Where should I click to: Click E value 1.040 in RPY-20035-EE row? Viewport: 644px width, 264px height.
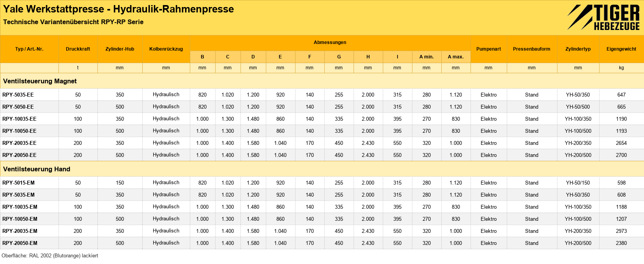(280, 143)
